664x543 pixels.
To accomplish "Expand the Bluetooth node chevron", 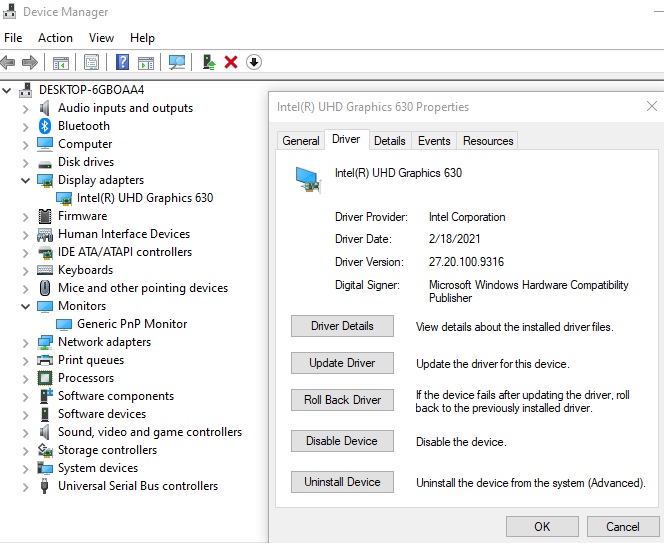I will pos(25,127).
